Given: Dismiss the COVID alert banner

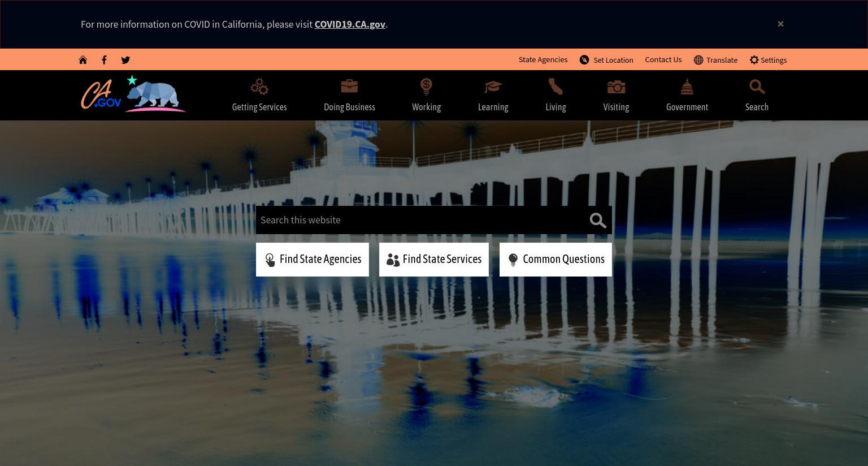Looking at the screenshot, I should tap(780, 24).
